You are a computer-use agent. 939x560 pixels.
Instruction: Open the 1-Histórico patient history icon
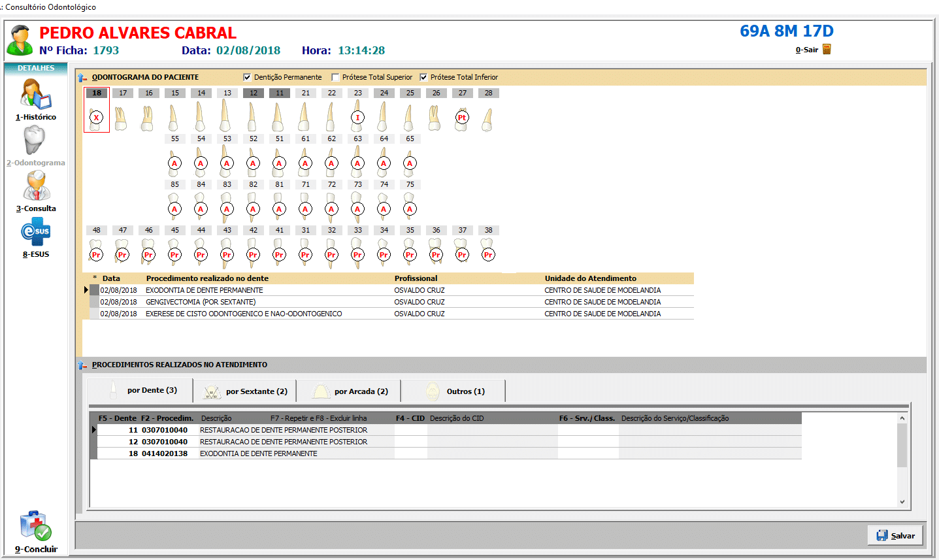tap(35, 95)
